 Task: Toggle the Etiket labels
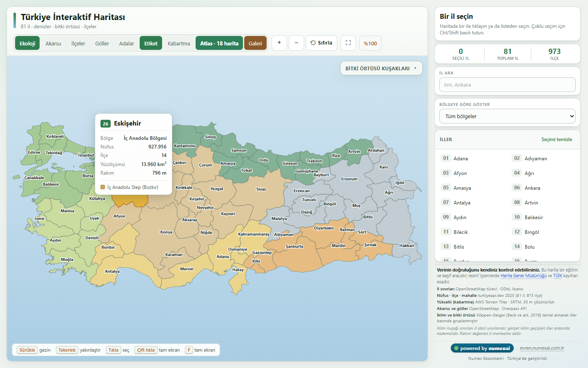tap(151, 43)
